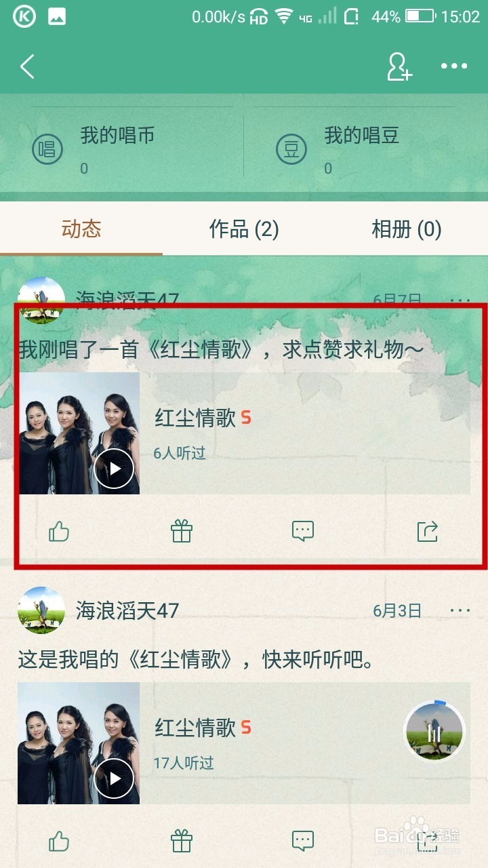Send a gift on the 6月3日 post
This screenshot has width=488, height=868.
click(182, 842)
